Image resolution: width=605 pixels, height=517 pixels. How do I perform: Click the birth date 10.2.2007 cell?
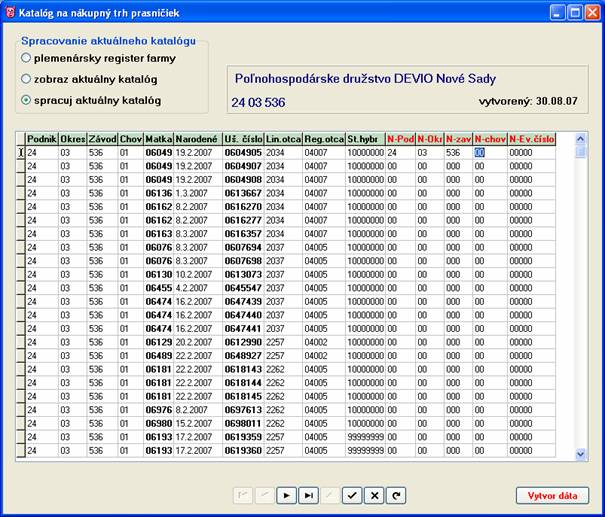[x=198, y=275]
